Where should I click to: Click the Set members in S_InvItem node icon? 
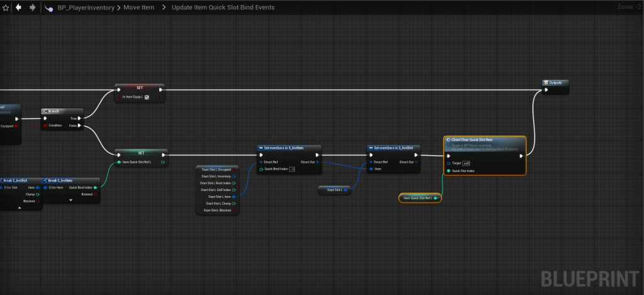261,148
